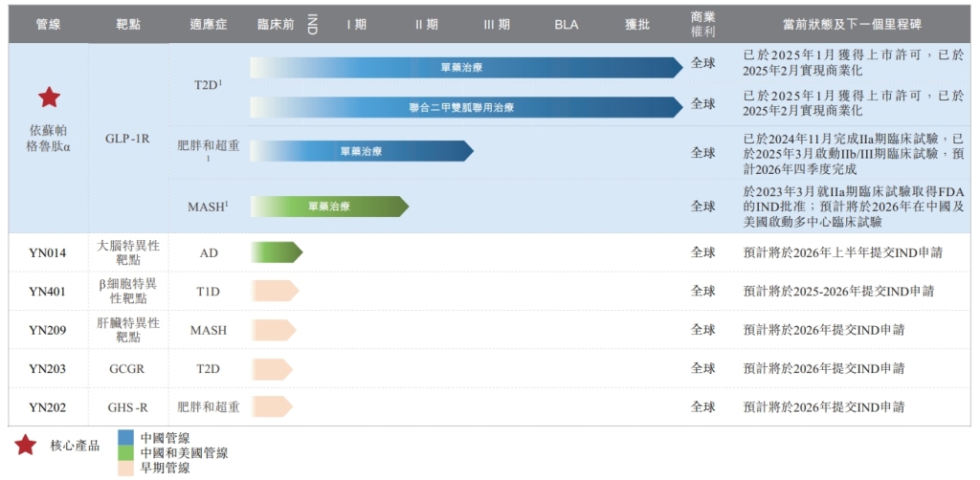Click the MASH¹ indication under GLP-1R

208,207
